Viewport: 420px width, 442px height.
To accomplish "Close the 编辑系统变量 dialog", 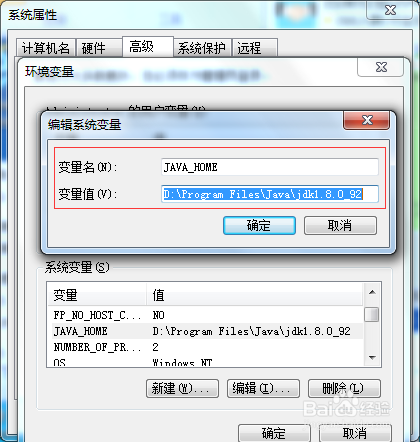I will click(366, 120).
